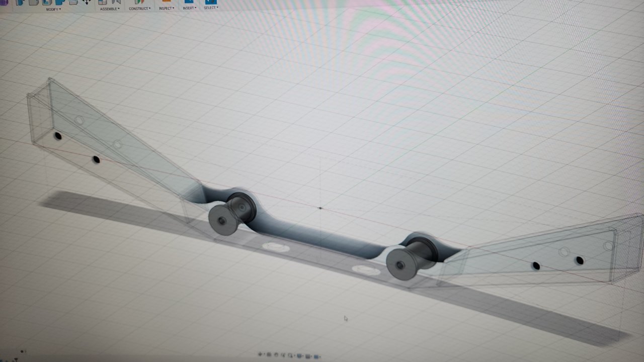The height and width of the screenshot is (362, 644).
Task: Open Display Settings in the navigation bar
Action: tap(299, 356)
